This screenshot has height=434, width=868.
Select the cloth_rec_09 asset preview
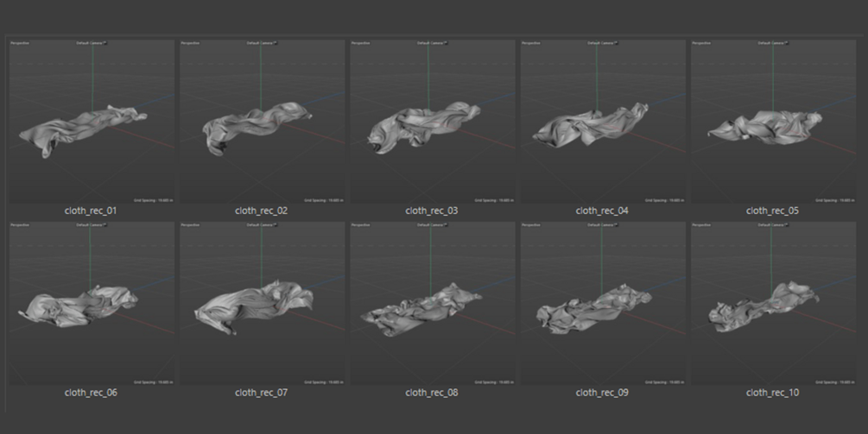pos(603,303)
